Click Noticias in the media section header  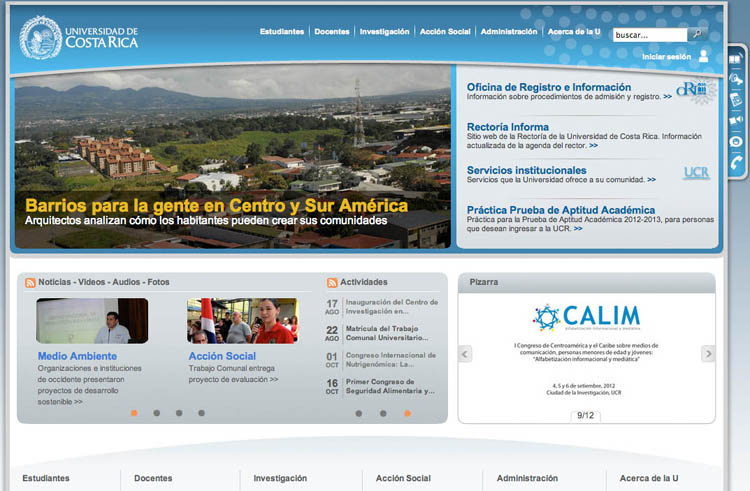pyautogui.click(x=55, y=282)
